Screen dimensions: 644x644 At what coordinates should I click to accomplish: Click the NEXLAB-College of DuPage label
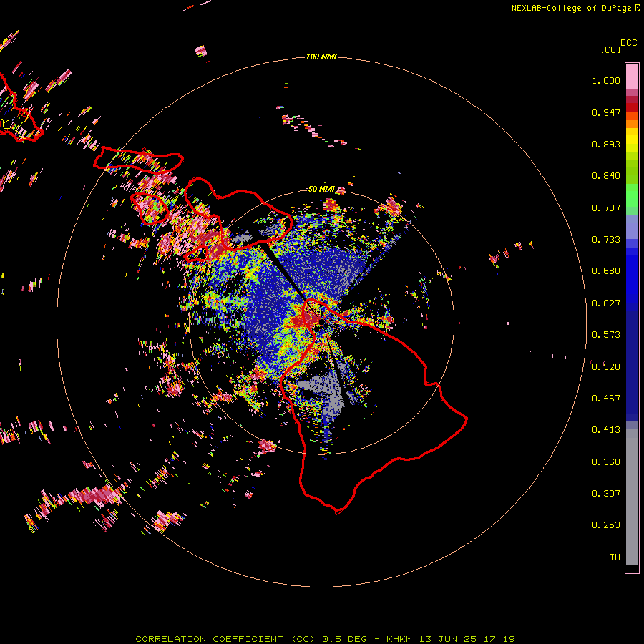tap(571, 8)
